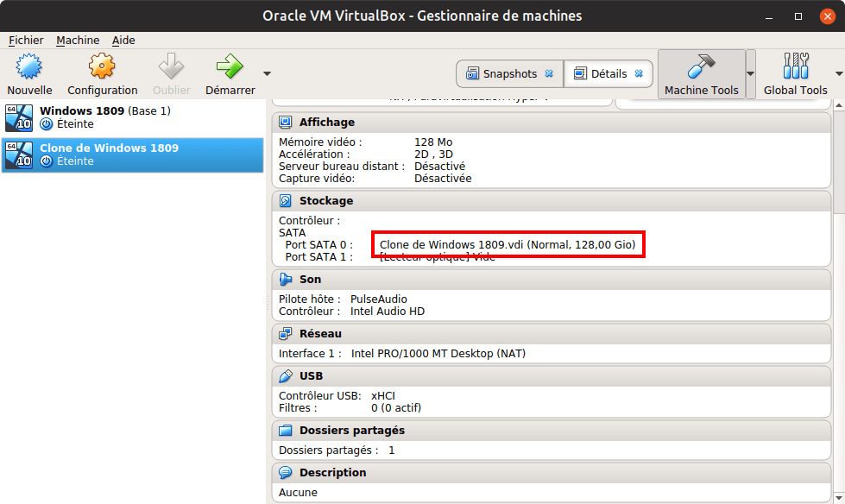Click the power state icon of Clone de Windows
This screenshot has width=845, height=504.
[x=47, y=161]
